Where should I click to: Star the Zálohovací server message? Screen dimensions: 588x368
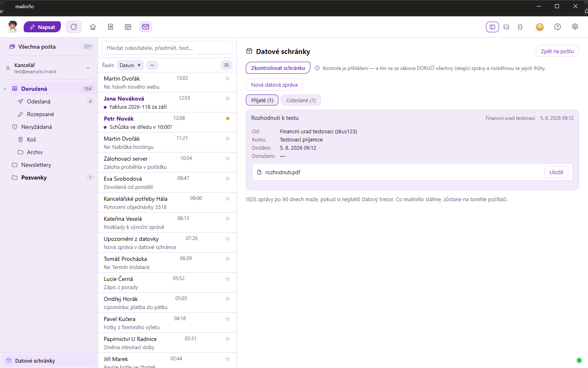[x=228, y=158]
